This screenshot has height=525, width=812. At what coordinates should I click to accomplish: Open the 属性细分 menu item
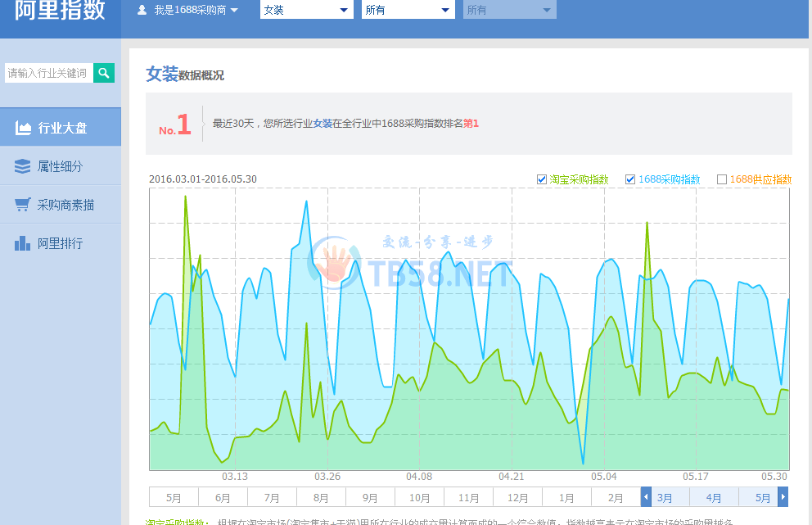click(x=61, y=165)
